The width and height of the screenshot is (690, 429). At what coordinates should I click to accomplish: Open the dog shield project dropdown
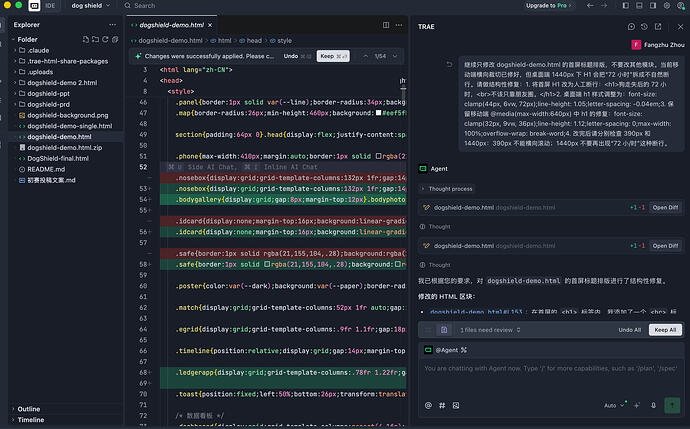click(90, 6)
